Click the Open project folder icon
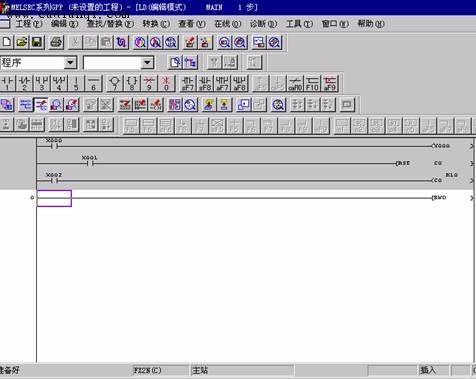This screenshot has width=476, height=379. 22,43
